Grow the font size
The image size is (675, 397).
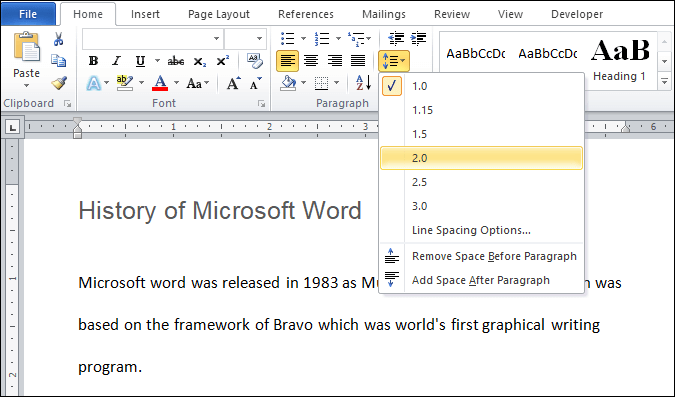pyautogui.click(x=233, y=83)
